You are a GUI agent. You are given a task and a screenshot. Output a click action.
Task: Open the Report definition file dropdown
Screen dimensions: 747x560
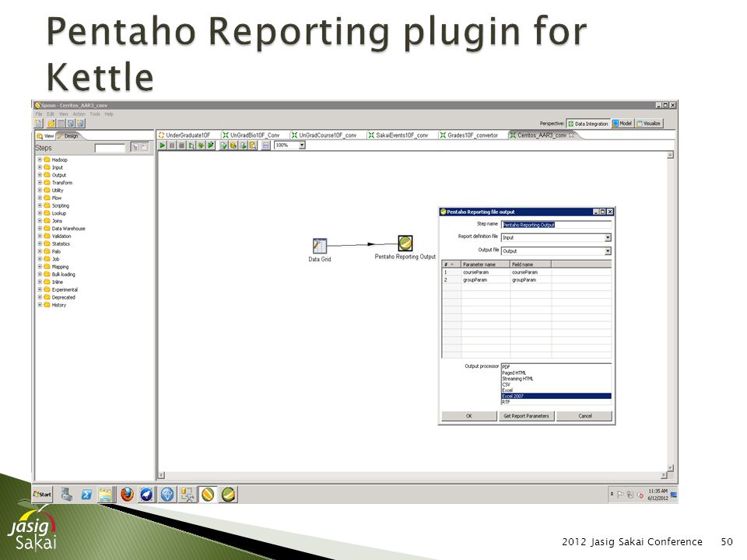point(608,237)
